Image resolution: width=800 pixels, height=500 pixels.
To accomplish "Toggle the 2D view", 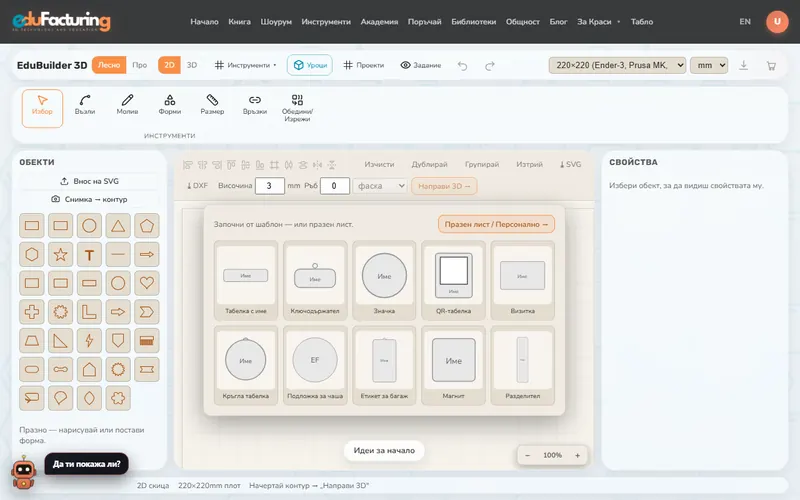I will pyautogui.click(x=169, y=65).
